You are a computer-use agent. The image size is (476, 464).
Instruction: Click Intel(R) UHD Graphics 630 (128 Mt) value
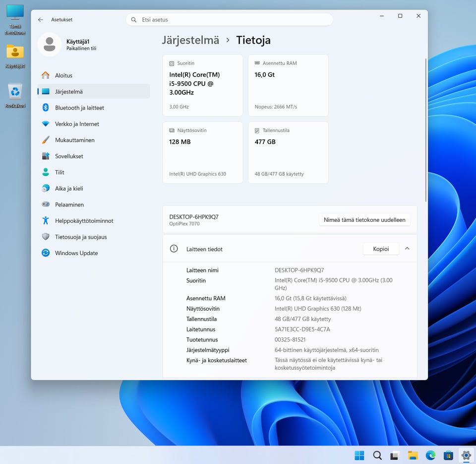318,308
